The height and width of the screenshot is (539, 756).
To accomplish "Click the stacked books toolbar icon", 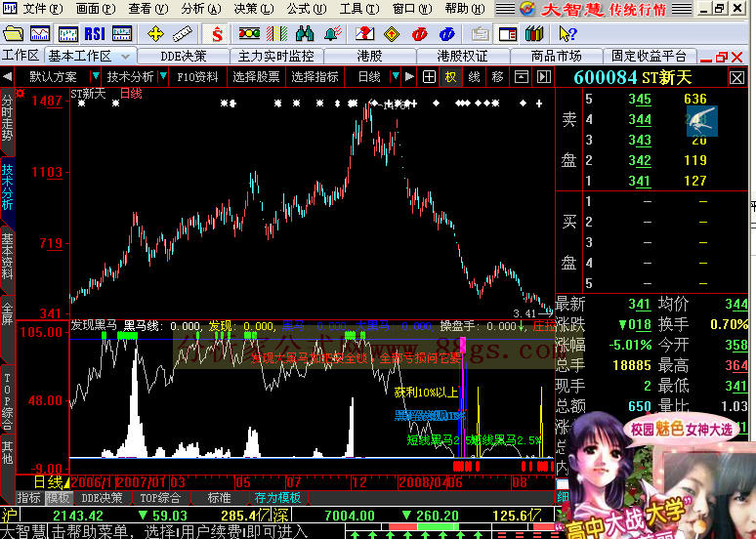I will click(x=534, y=34).
